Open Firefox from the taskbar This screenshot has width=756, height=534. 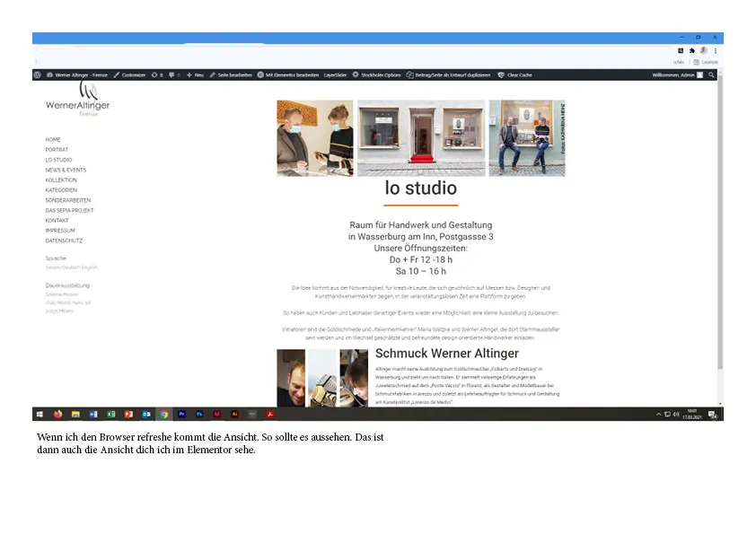57,414
